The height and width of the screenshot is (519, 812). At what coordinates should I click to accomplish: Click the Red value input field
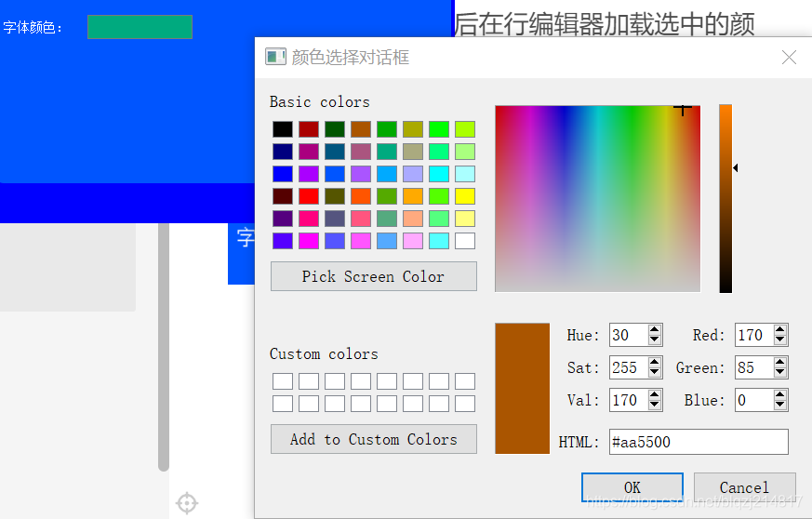coord(754,335)
